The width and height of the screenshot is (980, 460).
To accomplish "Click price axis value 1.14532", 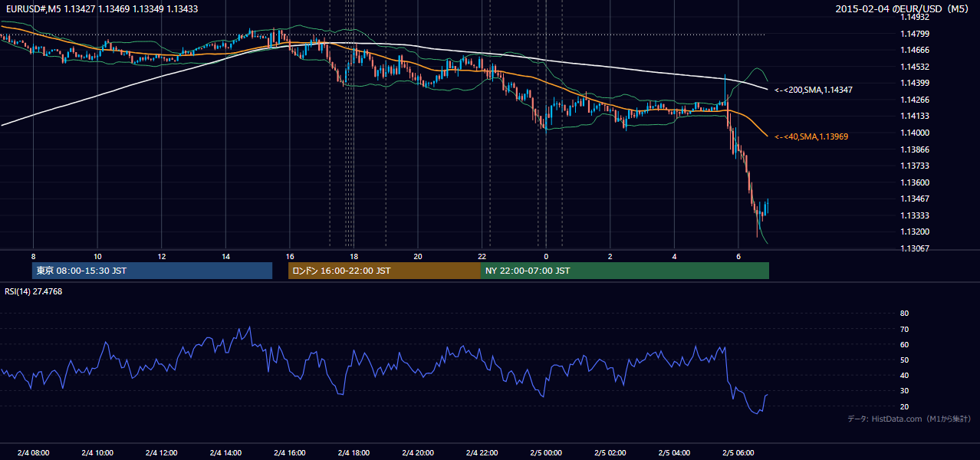I will click(914, 67).
